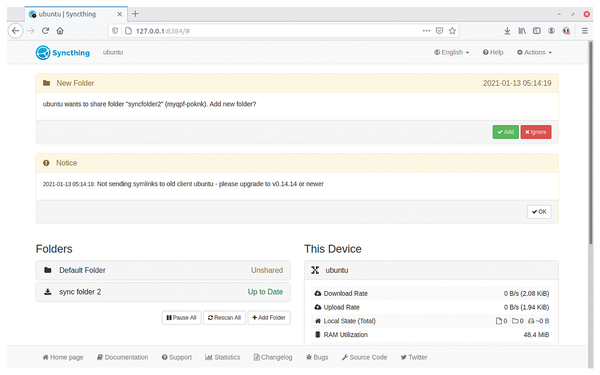The image size is (600, 375).
Task: Go back with browser back arrow
Action: (x=15, y=31)
